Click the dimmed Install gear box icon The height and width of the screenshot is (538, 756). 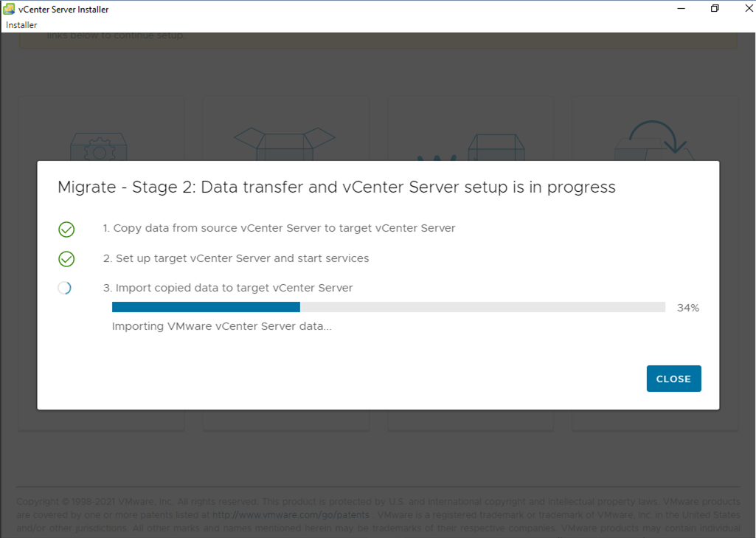pos(99,145)
